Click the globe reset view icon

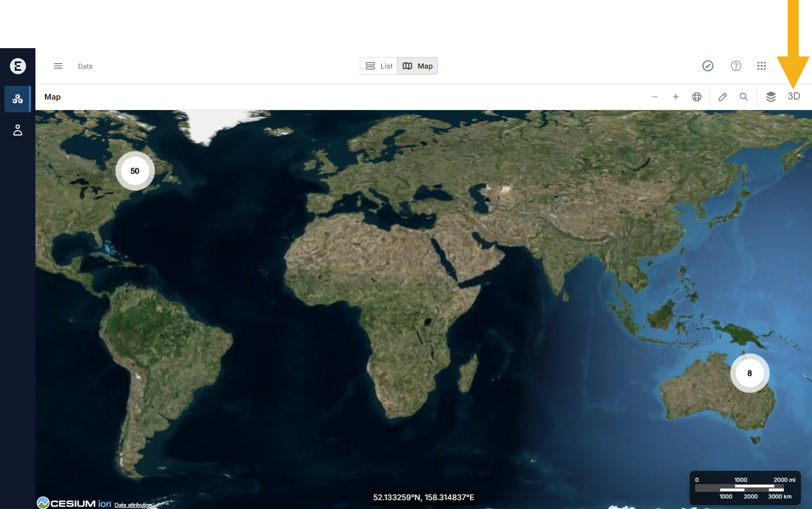pyautogui.click(x=697, y=97)
